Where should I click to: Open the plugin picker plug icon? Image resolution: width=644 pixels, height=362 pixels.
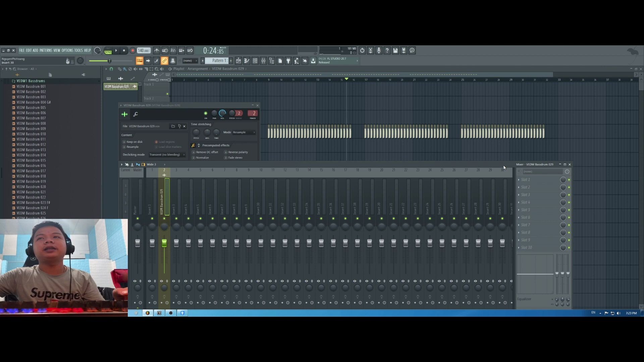[x=288, y=61]
